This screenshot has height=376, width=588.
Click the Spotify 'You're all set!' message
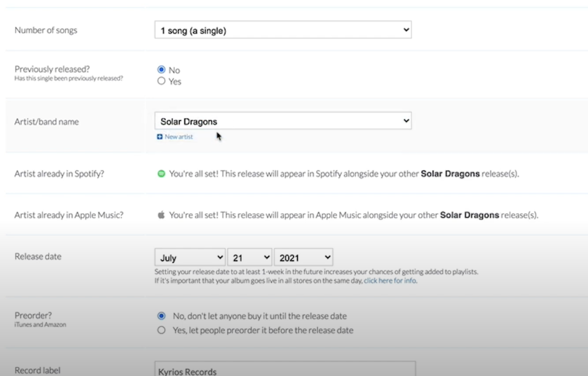click(x=344, y=174)
